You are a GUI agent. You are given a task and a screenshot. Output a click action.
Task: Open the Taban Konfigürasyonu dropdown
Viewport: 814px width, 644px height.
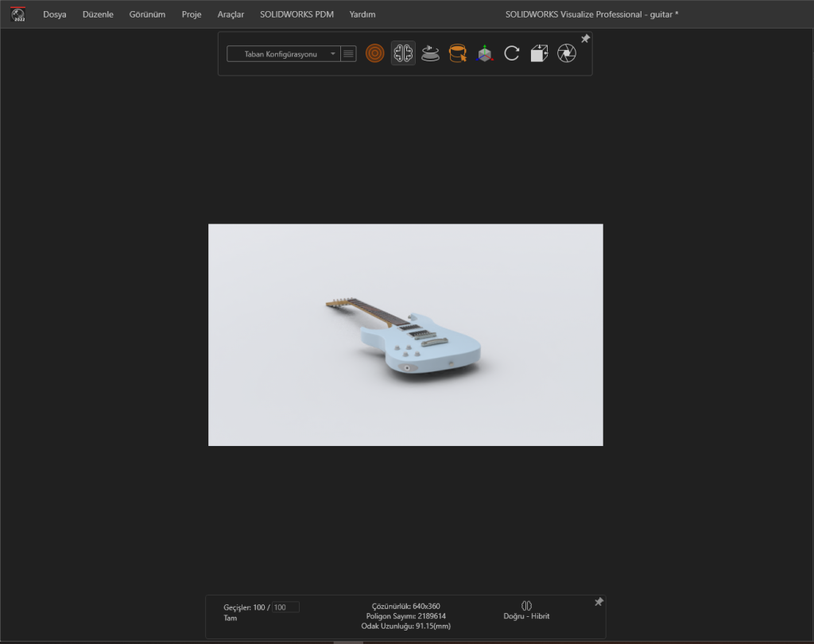pyautogui.click(x=283, y=54)
